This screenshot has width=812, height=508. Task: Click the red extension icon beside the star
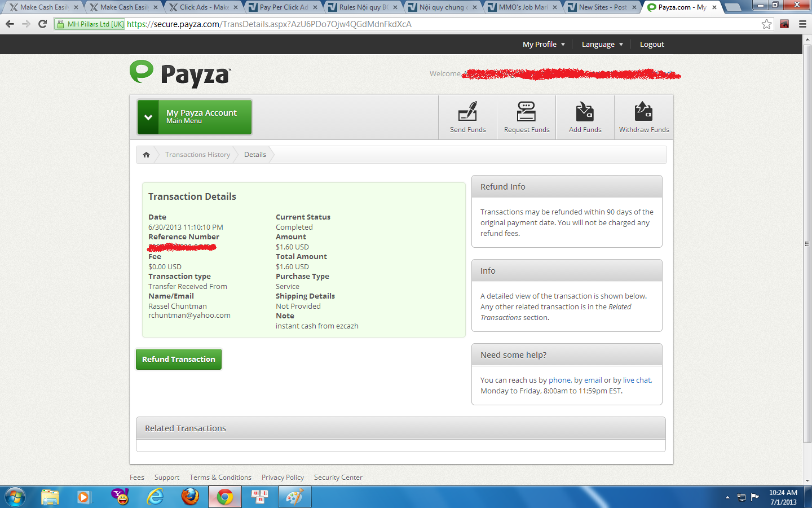click(784, 24)
